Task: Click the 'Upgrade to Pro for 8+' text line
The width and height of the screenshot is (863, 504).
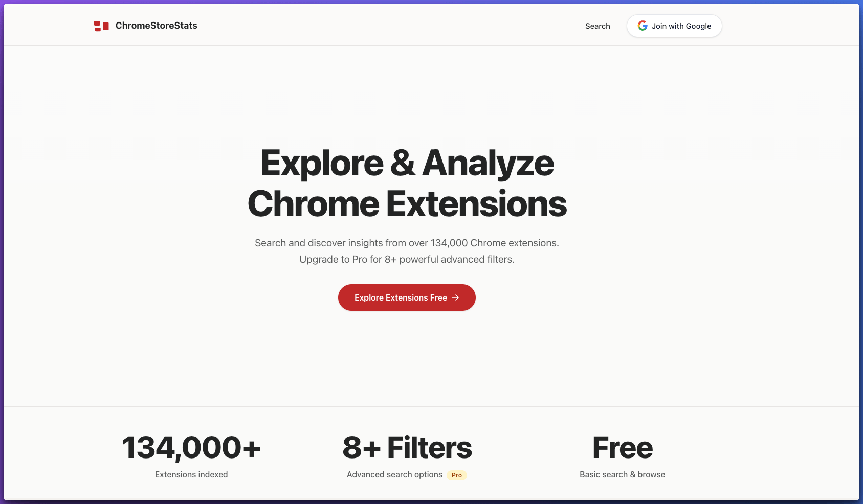Action: [407, 260]
